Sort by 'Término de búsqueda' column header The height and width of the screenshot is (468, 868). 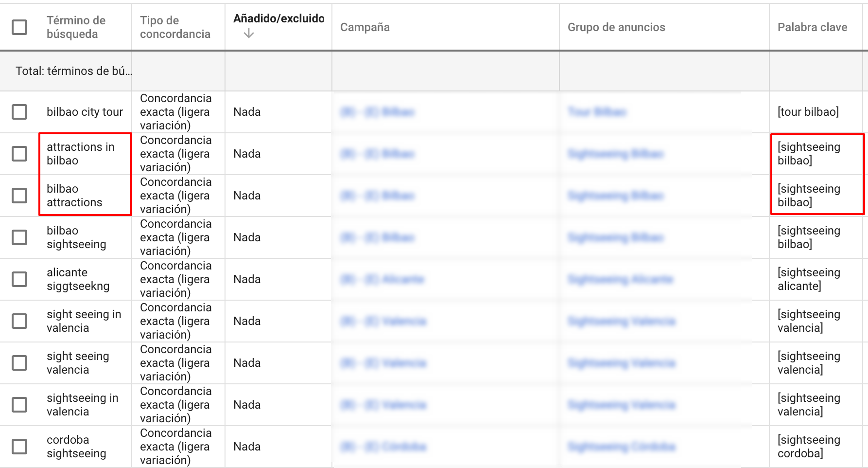[76, 27]
